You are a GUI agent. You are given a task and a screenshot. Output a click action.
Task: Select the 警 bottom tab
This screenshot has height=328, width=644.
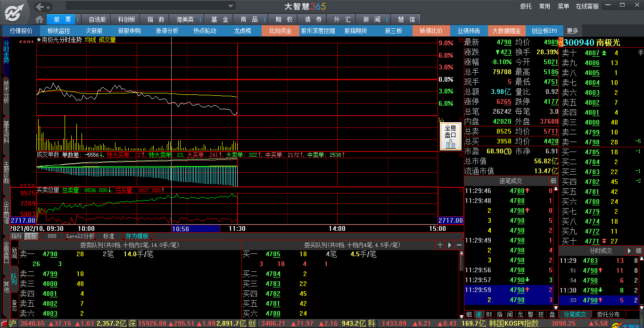(530, 314)
